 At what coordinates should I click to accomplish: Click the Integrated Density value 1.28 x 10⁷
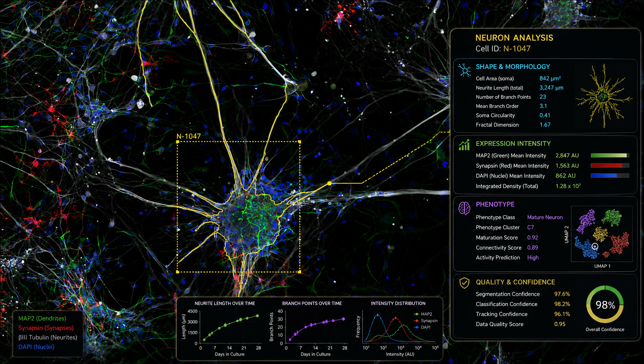pyautogui.click(x=568, y=186)
